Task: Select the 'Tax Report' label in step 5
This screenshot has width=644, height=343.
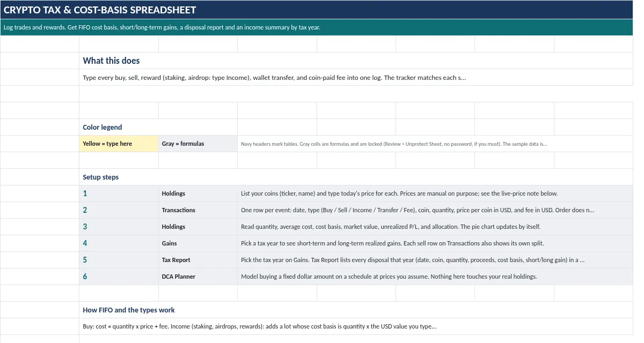Action: click(x=198, y=260)
